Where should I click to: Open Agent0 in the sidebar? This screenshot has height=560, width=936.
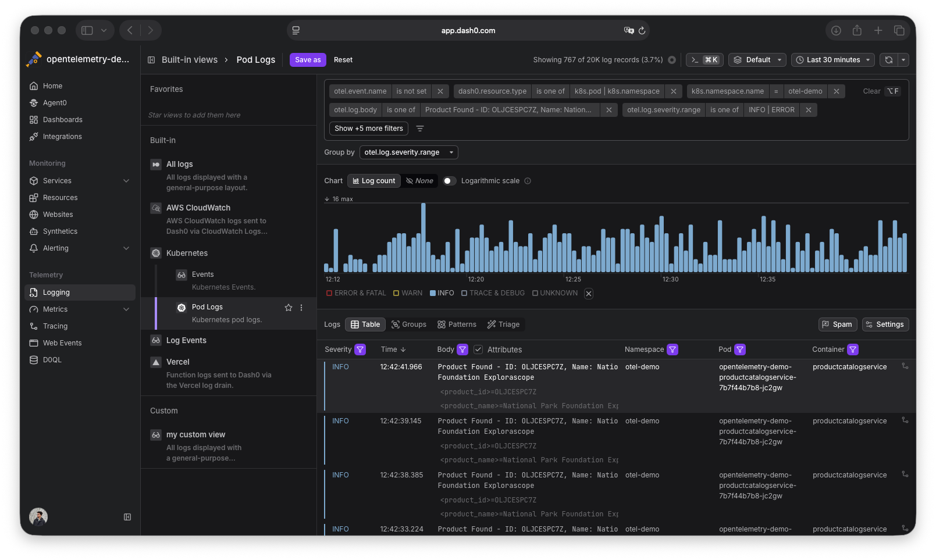[55, 103]
